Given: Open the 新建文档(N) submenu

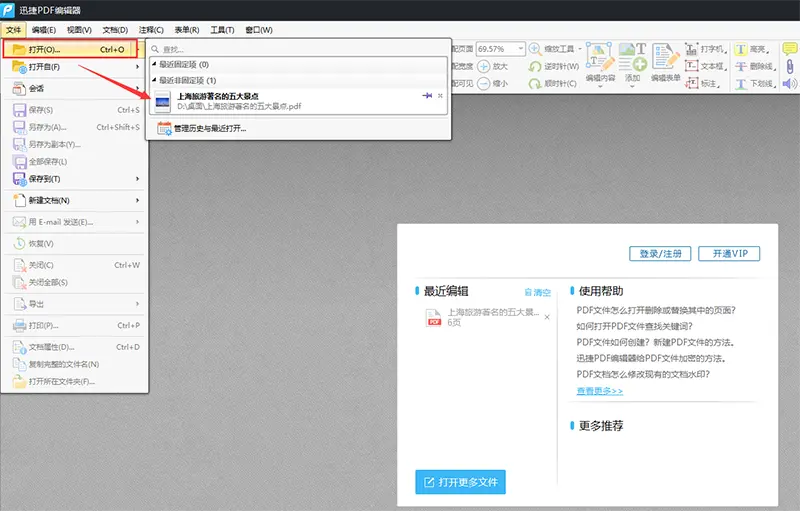Looking at the screenshot, I should [x=74, y=200].
